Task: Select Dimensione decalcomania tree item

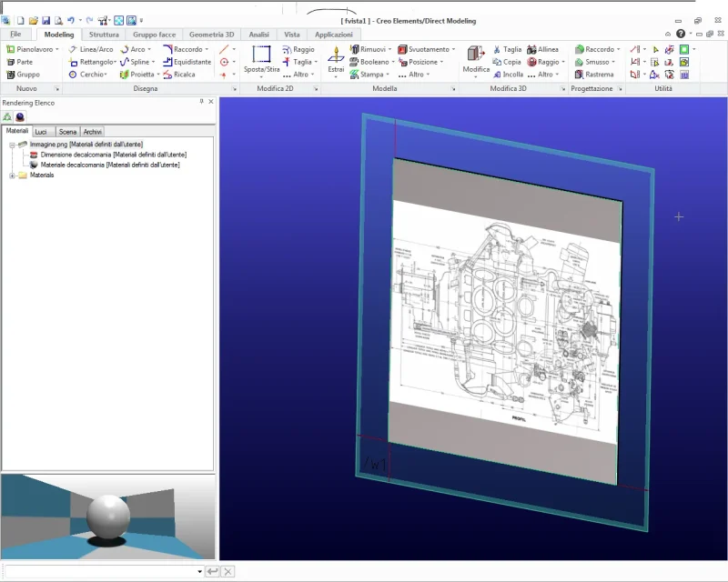Action: click(113, 155)
